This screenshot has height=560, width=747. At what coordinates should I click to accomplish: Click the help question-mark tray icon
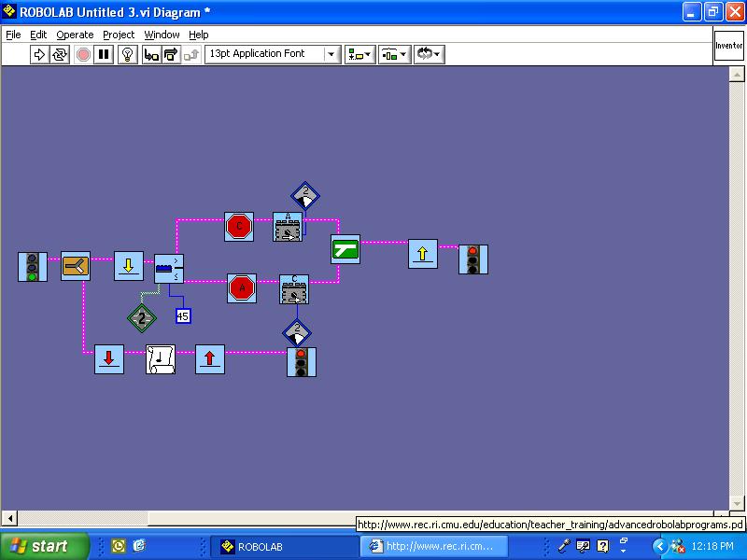click(x=603, y=546)
